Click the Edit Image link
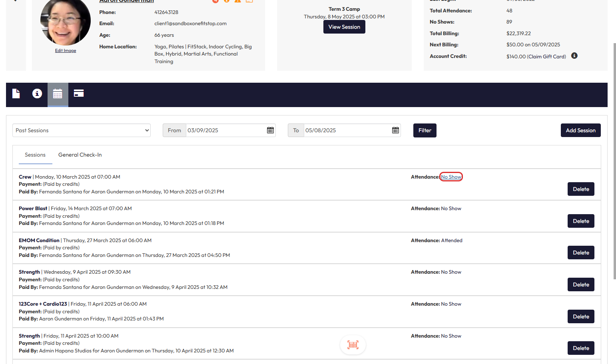Screen dimensions: 616x364 point(66,51)
